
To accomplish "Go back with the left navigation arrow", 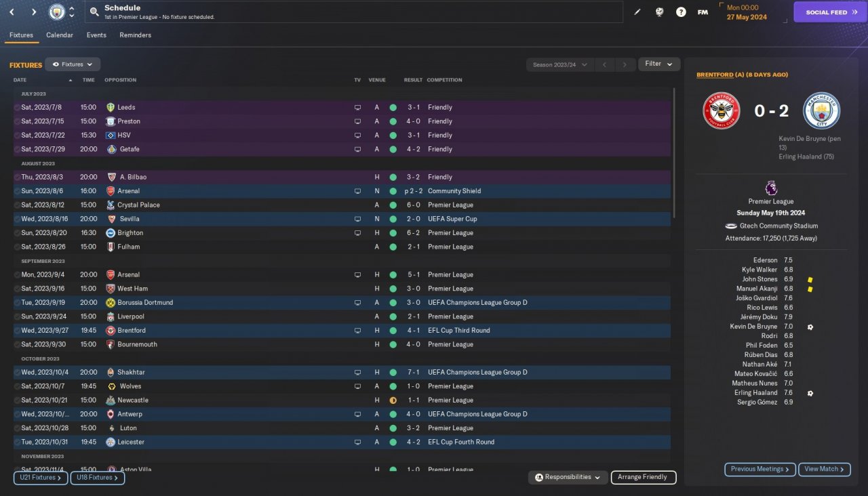I will click(12, 12).
